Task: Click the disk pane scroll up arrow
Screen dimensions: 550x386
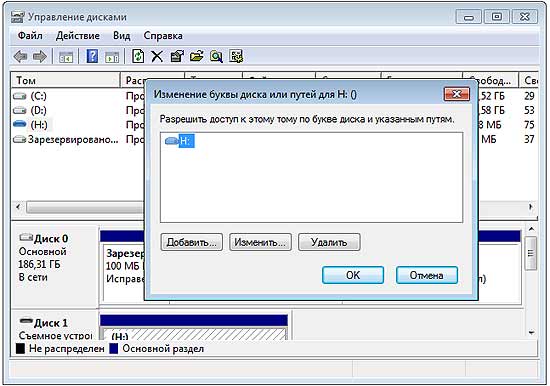Action: (x=531, y=229)
